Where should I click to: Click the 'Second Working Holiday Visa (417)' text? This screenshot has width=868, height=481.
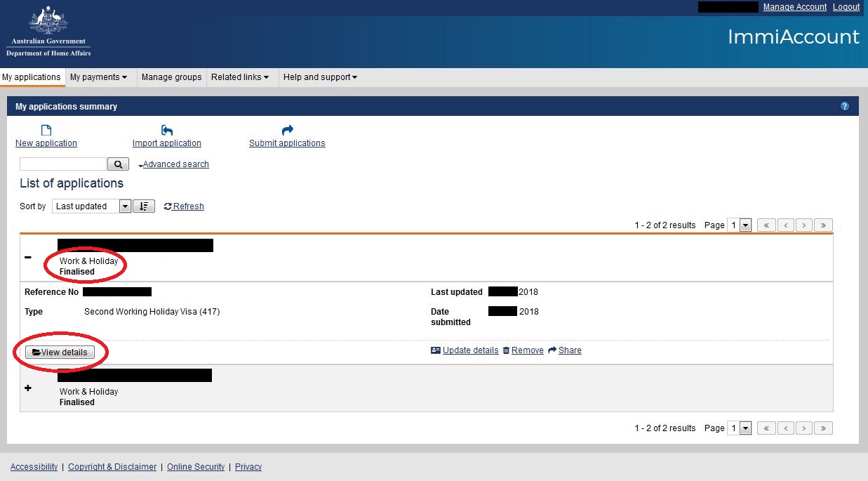pyautogui.click(x=152, y=312)
